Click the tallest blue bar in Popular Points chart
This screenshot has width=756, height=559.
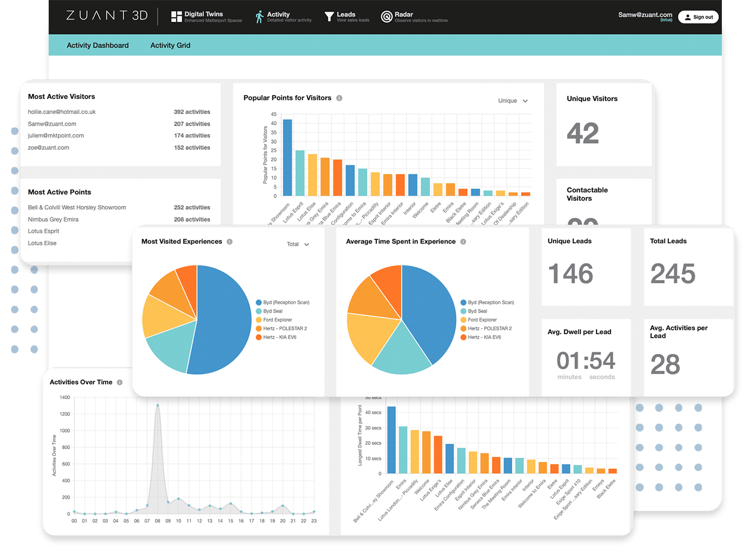tap(287, 158)
